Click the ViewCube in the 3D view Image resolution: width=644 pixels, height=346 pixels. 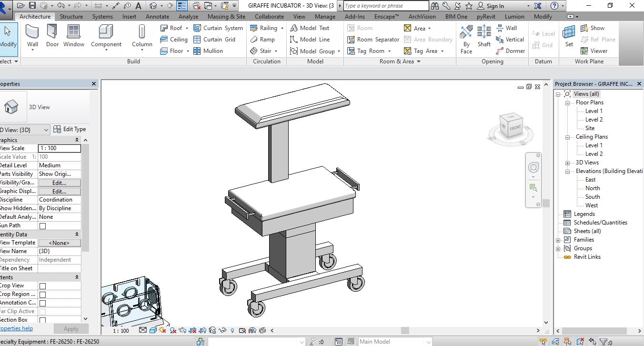pos(511,127)
